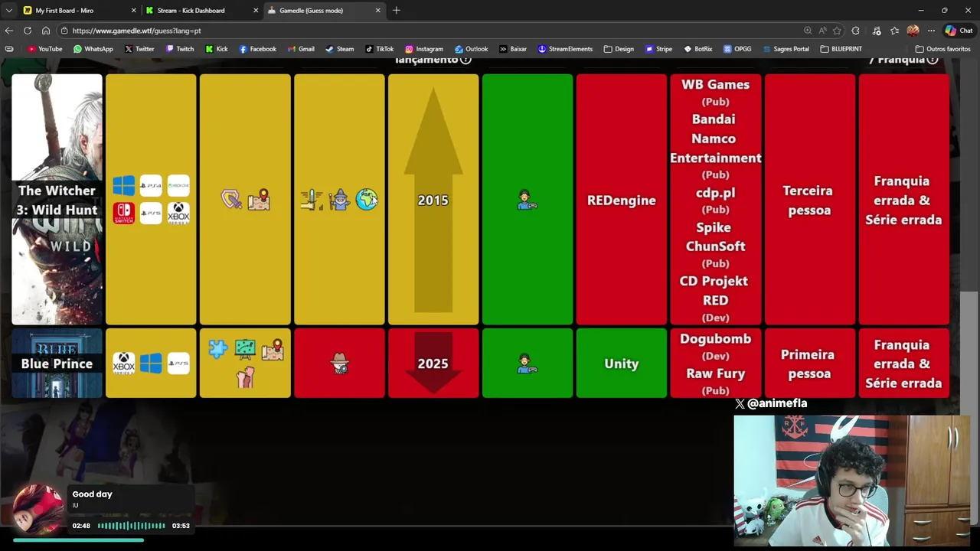980x551 pixels.
Task: Click single-player gamer icon in Blue Prince row
Action: coord(527,364)
